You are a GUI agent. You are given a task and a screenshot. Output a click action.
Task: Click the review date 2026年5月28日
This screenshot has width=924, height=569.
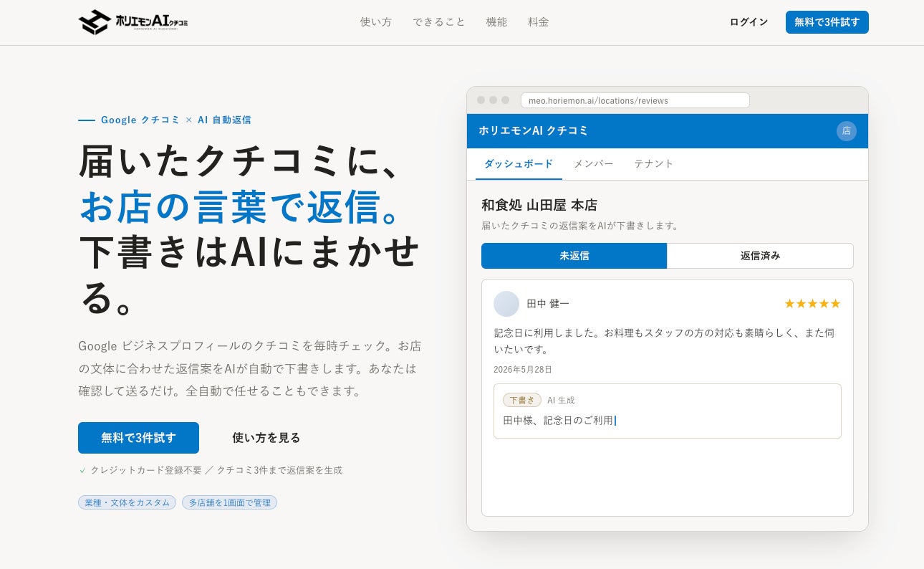(x=523, y=370)
